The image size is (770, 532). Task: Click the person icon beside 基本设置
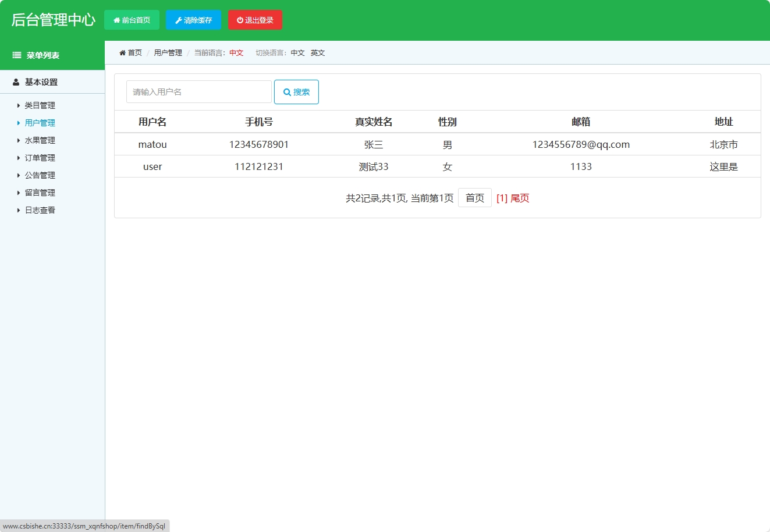click(16, 81)
